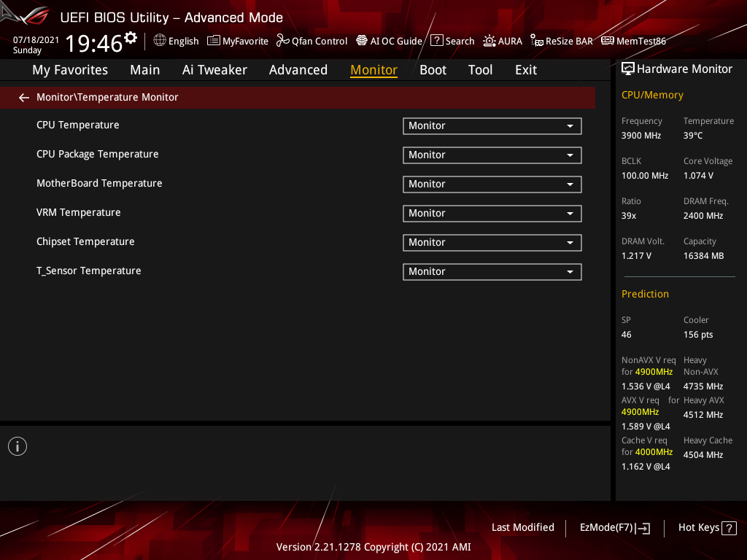This screenshot has height=560, width=747.
Task: Open the Search function
Action: tap(452, 41)
